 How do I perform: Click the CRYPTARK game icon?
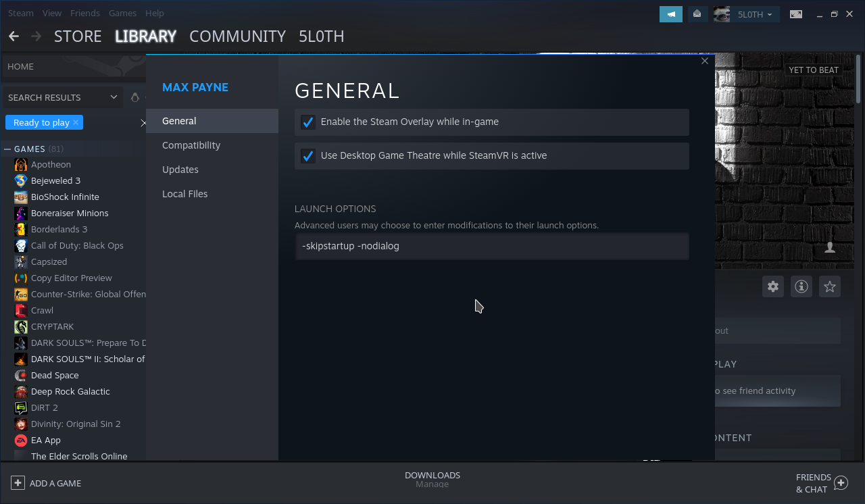(20, 326)
